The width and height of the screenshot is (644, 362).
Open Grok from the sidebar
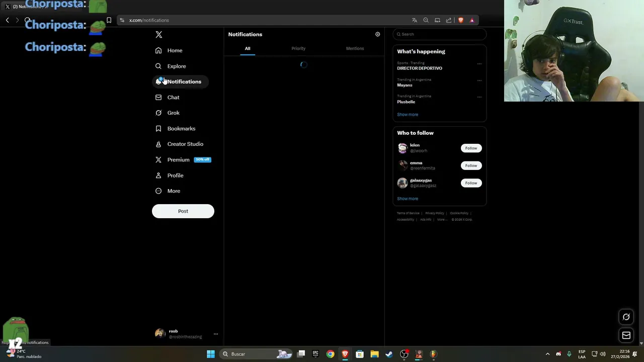pos(168,113)
